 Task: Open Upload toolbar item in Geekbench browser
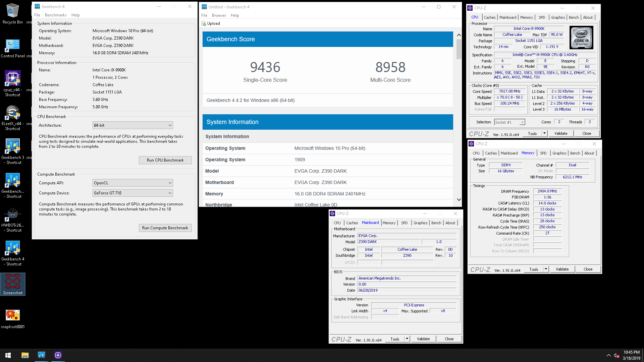click(x=211, y=23)
